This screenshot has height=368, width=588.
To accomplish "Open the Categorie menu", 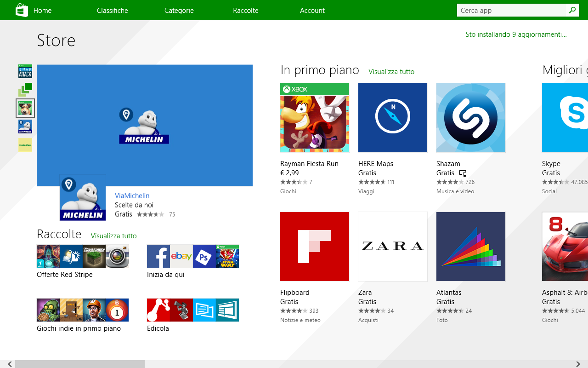I will coord(179,10).
